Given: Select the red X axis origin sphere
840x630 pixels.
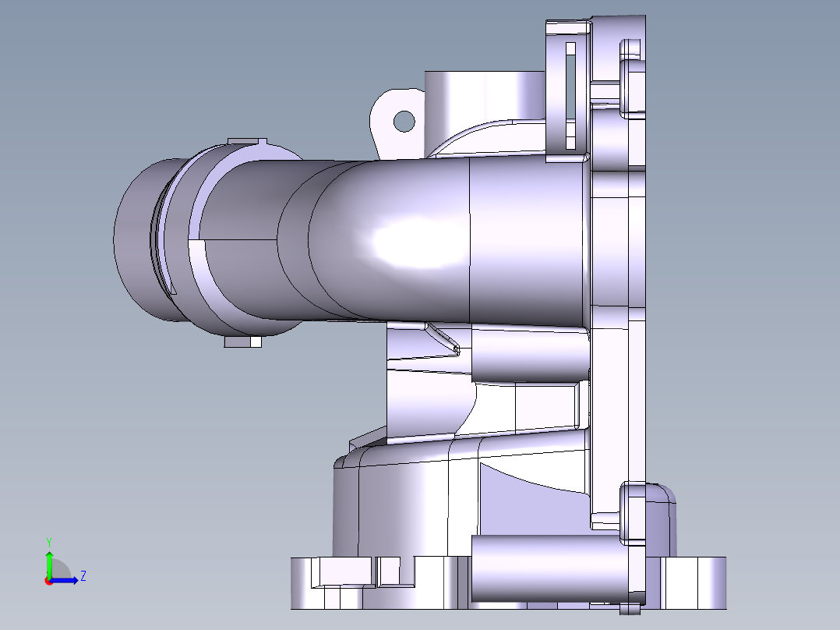Looking at the screenshot, I should (x=48, y=582).
